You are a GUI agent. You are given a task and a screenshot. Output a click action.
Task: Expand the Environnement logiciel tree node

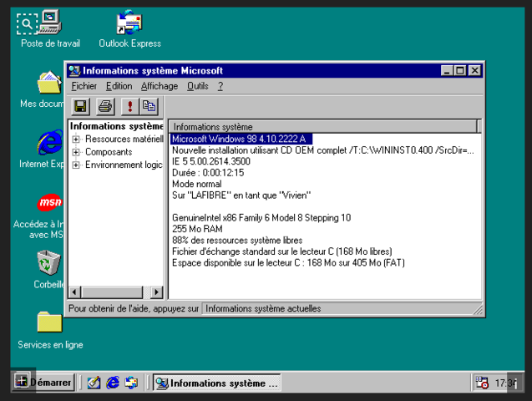[x=76, y=165]
